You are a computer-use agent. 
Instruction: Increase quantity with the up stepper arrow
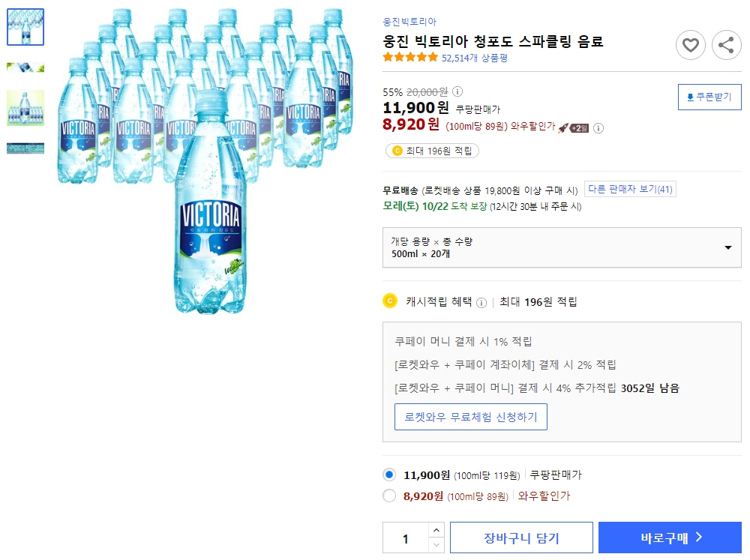point(436,531)
